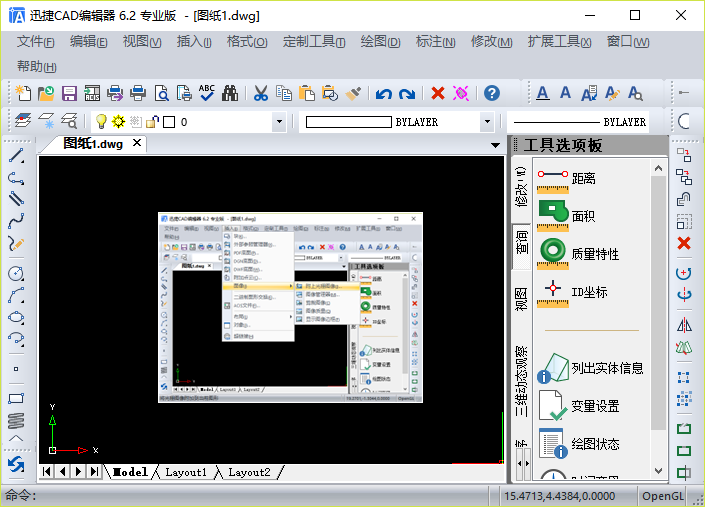The height and width of the screenshot is (508, 705).
Task: Click the layer color white swatch
Action: click(x=169, y=122)
